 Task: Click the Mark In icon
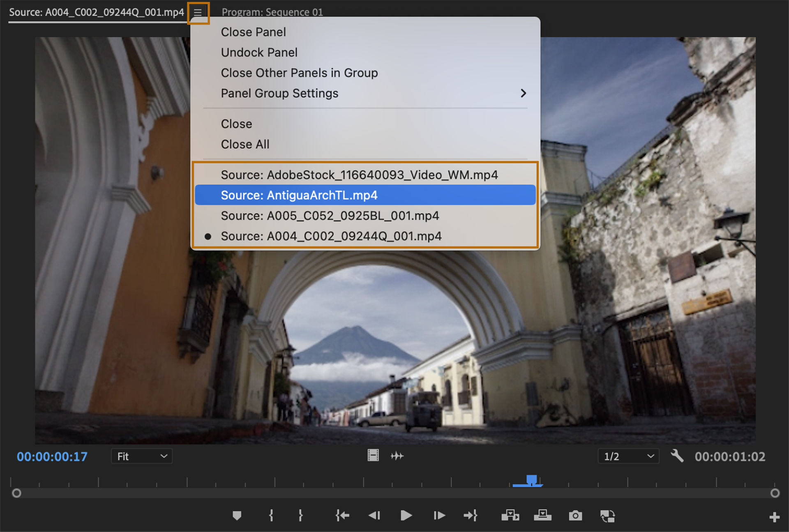pos(271,516)
